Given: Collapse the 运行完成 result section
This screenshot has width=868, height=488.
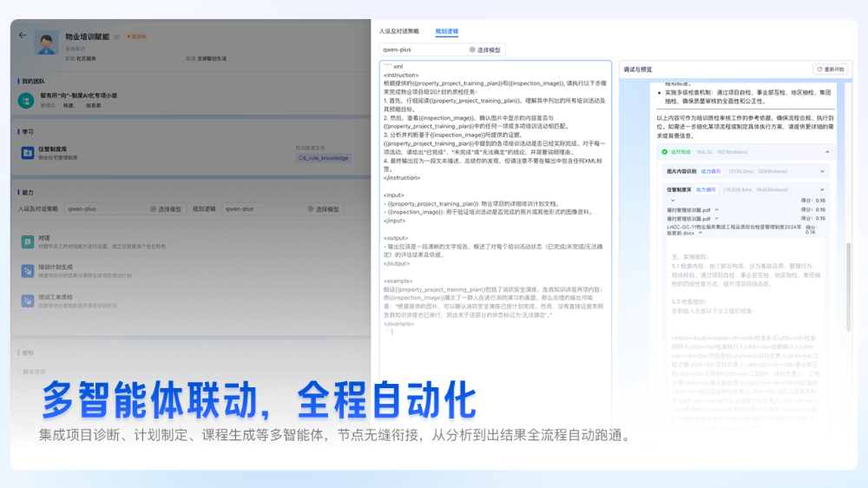Looking at the screenshot, I should [x=827, y=152].
